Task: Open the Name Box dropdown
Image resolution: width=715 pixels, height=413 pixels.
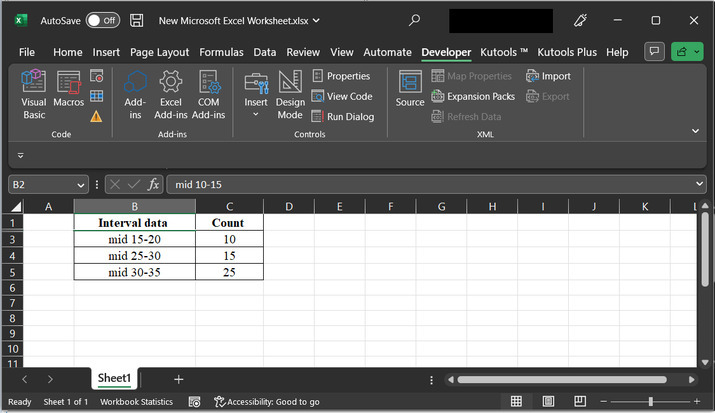Action: (81, 184)
